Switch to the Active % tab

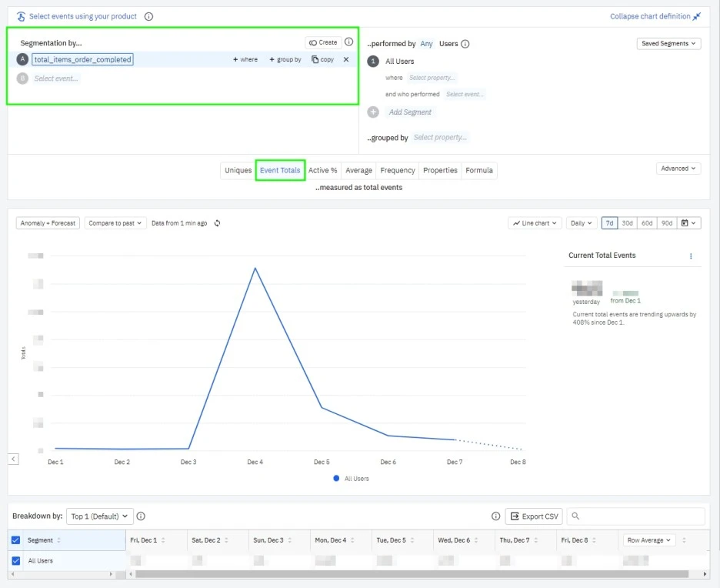coord(323,170)
